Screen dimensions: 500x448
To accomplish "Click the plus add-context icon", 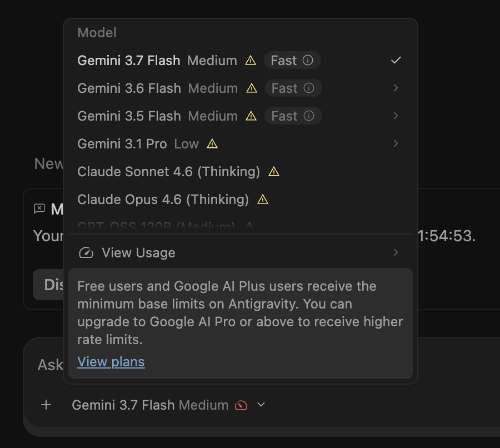I will (46, 405).
